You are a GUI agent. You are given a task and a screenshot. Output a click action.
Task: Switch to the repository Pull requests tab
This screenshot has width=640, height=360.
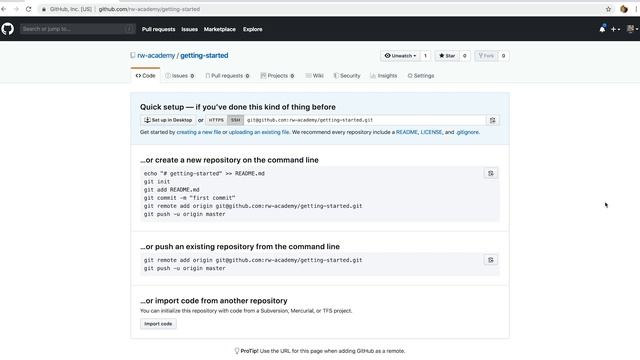[227, 76]
